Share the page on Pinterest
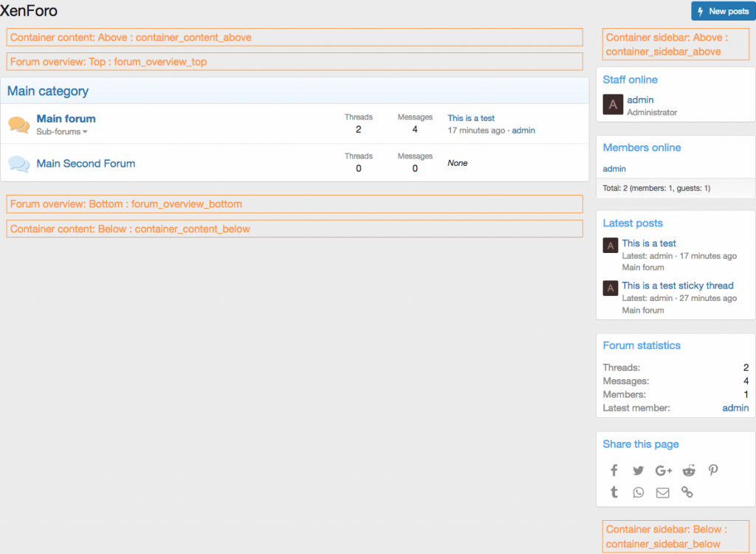Image resolution: width=756 pixels, height=554 pixels. [712, 470]
